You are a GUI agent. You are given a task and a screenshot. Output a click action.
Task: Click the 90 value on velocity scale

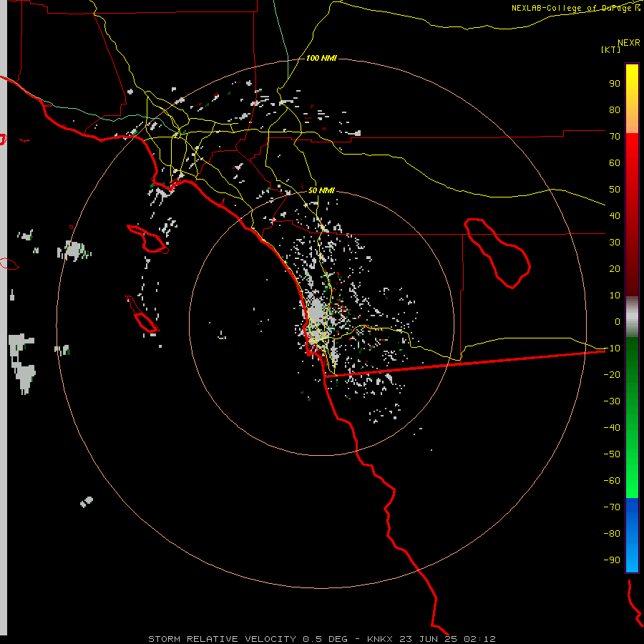(x=615, y=84)
